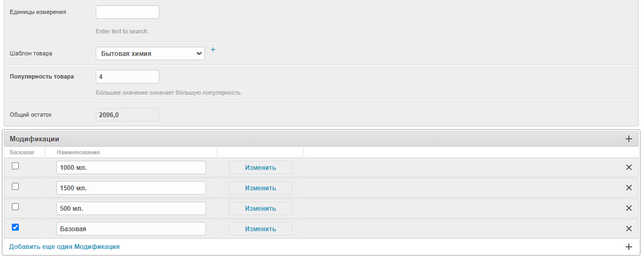Image resolution: width=644 pixels, height=257 pixels.
Task: Click the Добавить еще один Модификация link
Action: tap(65, 247)
